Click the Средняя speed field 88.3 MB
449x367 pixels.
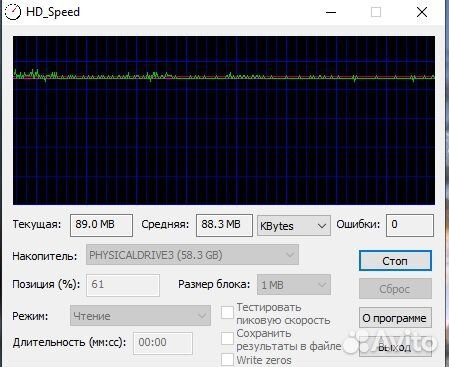(224, 225)
